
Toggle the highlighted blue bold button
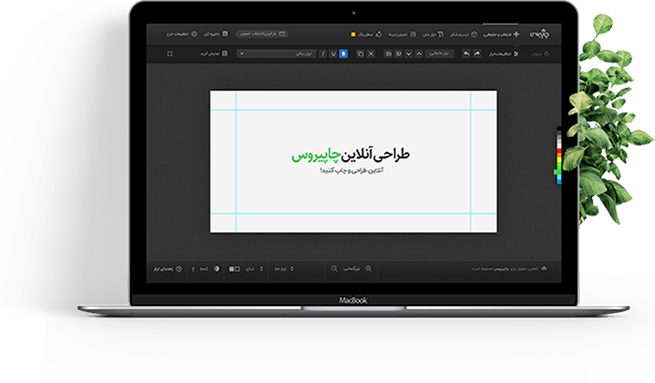343,54
